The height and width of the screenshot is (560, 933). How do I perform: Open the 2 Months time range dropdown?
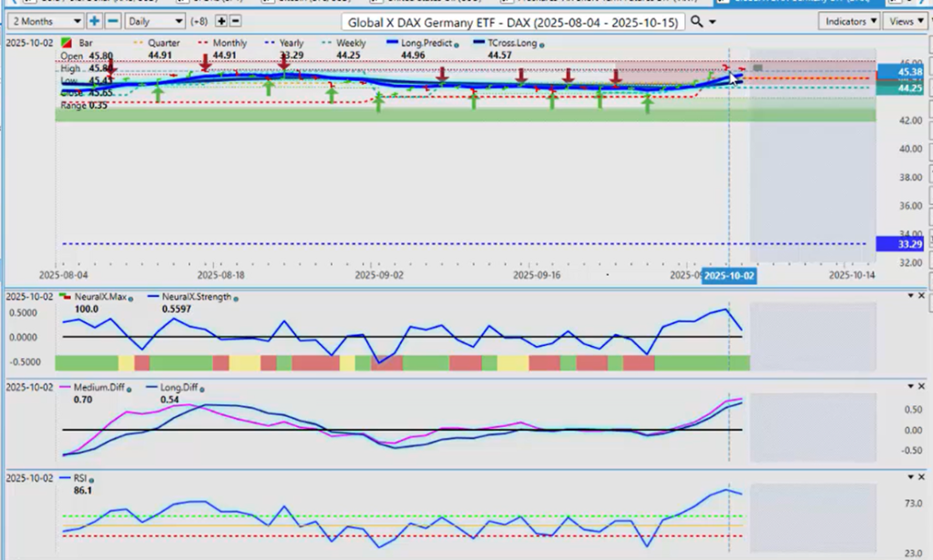click(x=43, y=21)
